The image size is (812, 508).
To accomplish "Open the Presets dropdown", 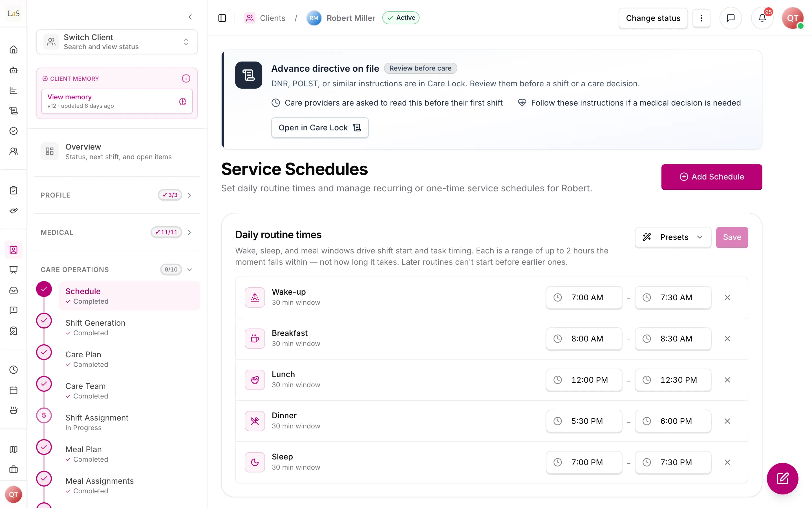I will 673,237.
